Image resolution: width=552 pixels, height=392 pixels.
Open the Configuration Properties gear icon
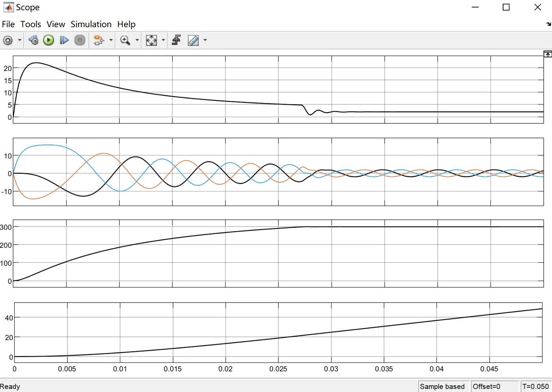[8, 40]
